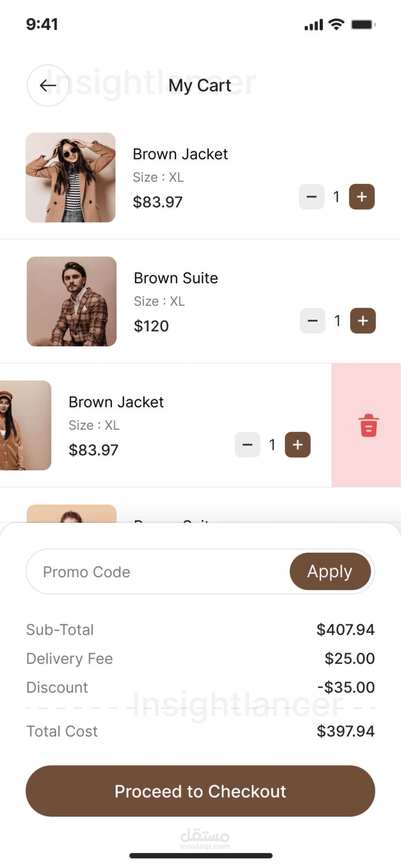This screenshot has height=868, width=410.
Task: Apply the promo code
Action: pyautogui.click(x=330, y=571)
